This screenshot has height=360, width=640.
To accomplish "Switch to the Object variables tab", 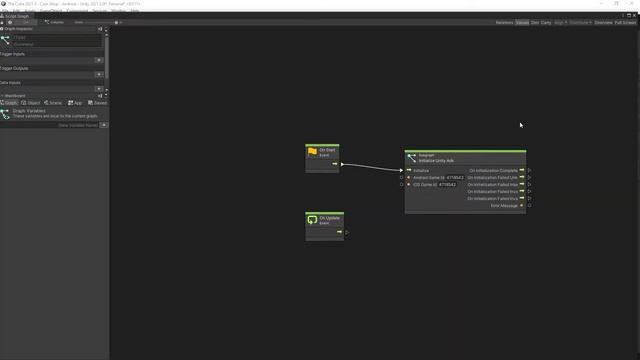I will (31, 103).
